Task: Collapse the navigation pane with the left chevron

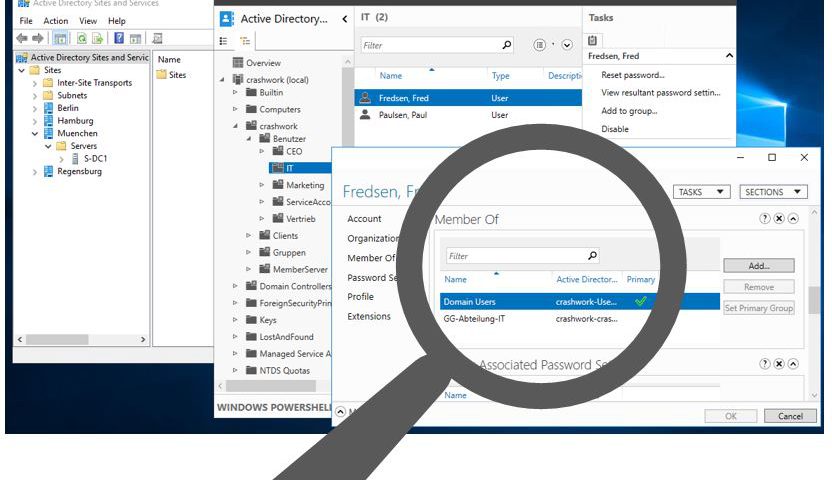Action: (x=345, y=19)
